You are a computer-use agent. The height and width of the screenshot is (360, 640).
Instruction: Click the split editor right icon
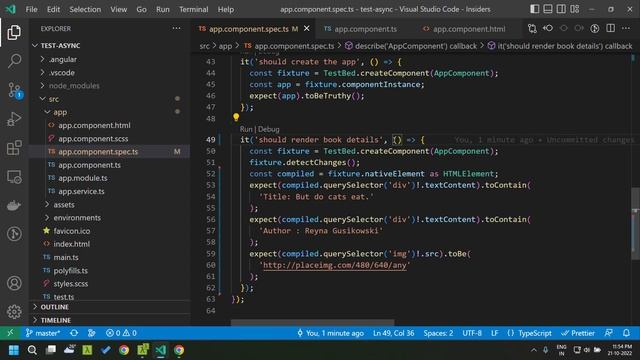click(611, 28)
